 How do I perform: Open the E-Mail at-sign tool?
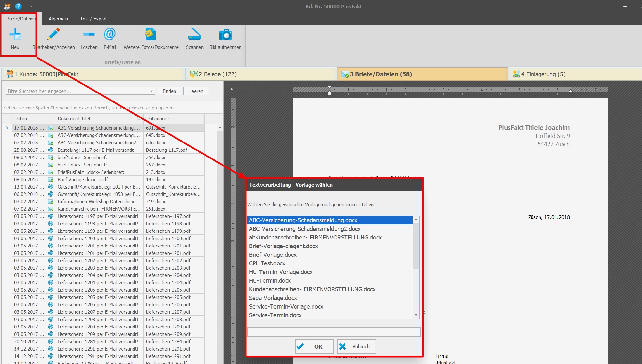click(x=110, y=35)
